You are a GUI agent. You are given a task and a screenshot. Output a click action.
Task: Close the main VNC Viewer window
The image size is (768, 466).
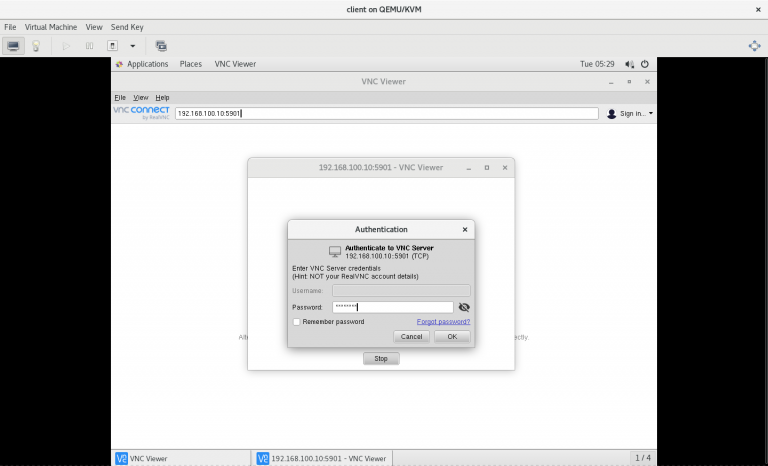648,82
